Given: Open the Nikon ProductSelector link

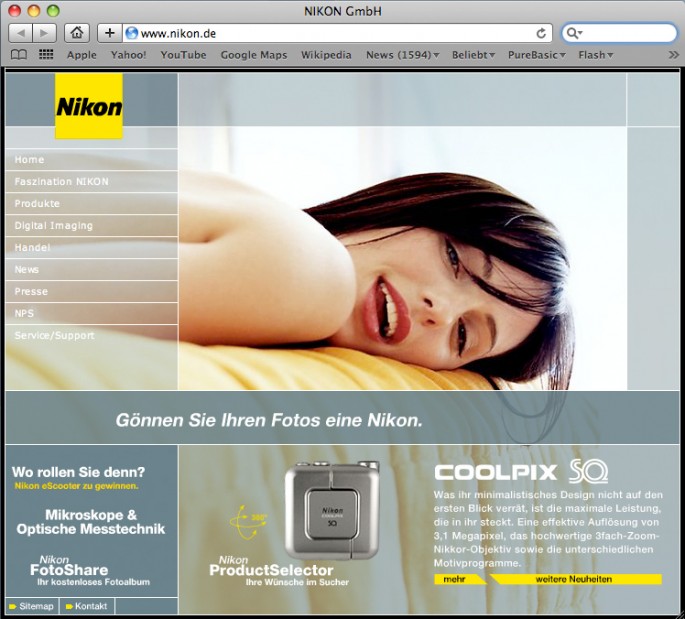Looking at the screenshot, I should 279,571.
